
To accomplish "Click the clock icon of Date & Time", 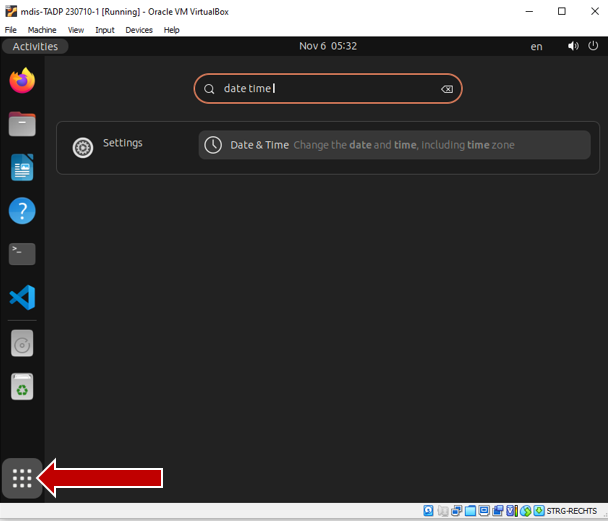I will click(213, 145).
